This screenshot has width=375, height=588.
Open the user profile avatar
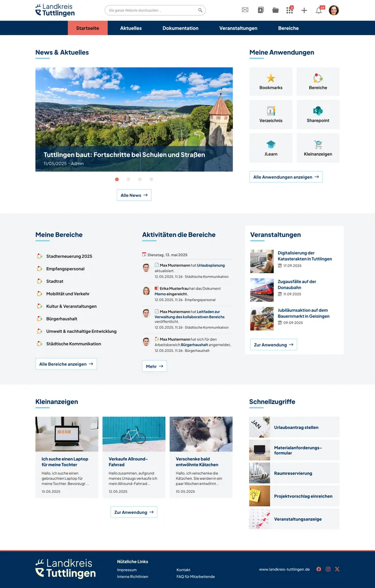click(334, 10)
